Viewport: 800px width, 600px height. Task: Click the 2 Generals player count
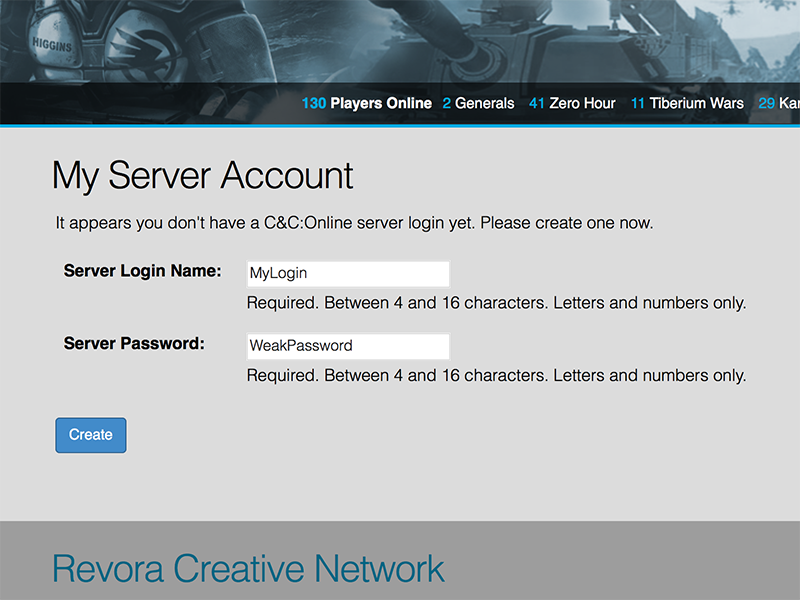click(444, 103)
